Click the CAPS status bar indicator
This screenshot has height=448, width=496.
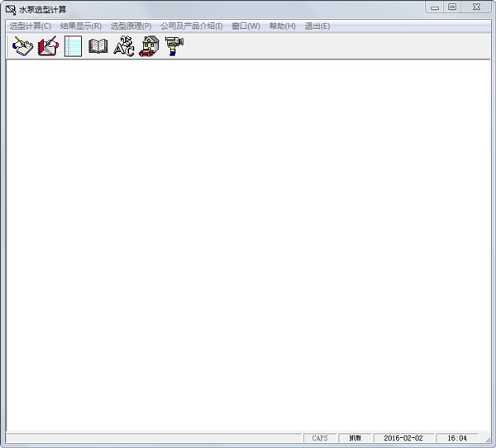pyautogui.click(x=320, y=438)
